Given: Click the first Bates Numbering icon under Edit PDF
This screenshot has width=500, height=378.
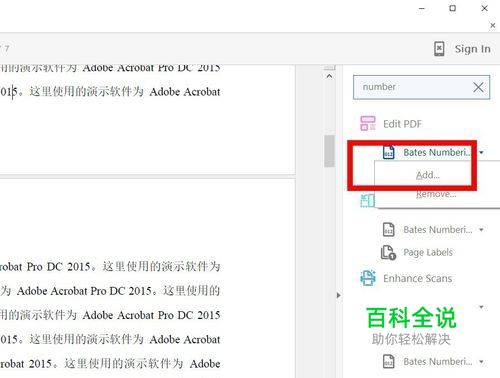Looking at the screenshot, I should click(x=388, y=153).
